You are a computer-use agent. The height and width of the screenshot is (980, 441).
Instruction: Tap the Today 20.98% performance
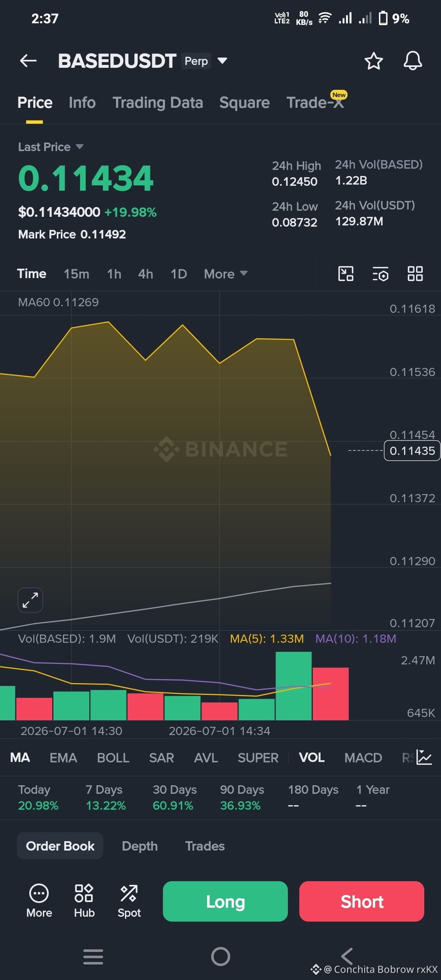[x=38, y=797]
